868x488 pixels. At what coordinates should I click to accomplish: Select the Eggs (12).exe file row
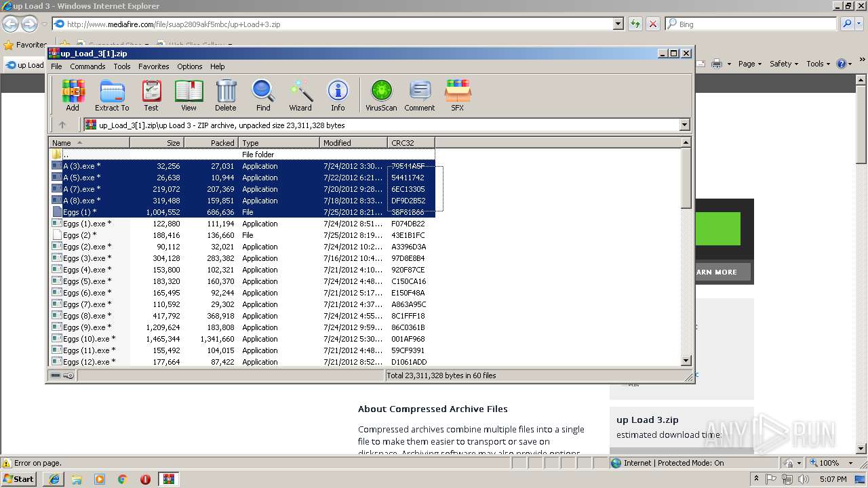(242, 362)
